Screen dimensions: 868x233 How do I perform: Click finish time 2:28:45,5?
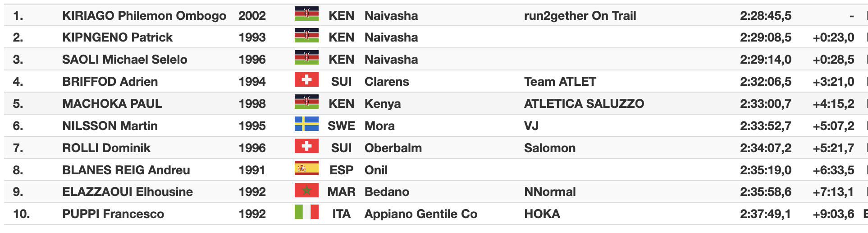[x=765, y=16]
